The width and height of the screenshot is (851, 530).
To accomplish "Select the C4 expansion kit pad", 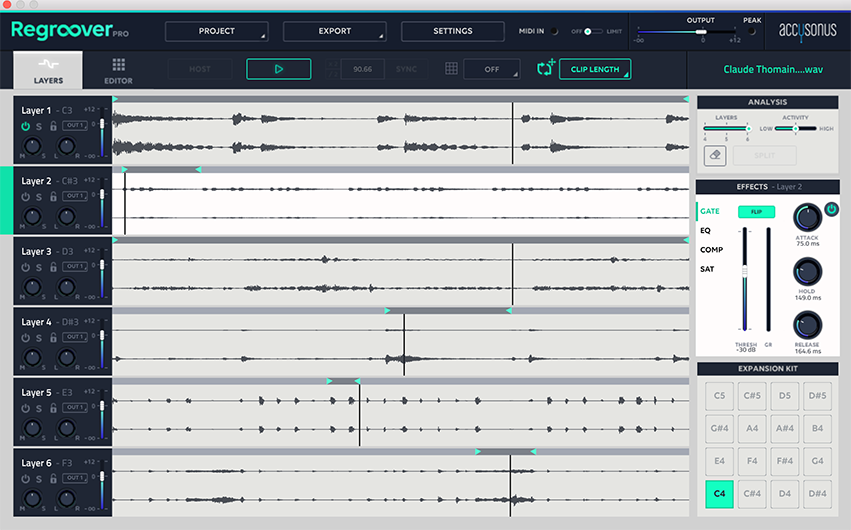I will coord(719,494).
